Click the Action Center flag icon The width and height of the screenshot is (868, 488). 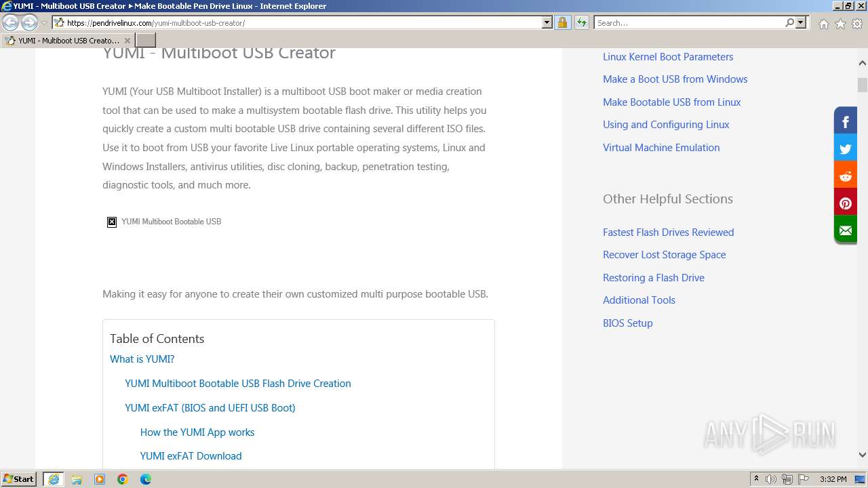(x=804, y=479)
